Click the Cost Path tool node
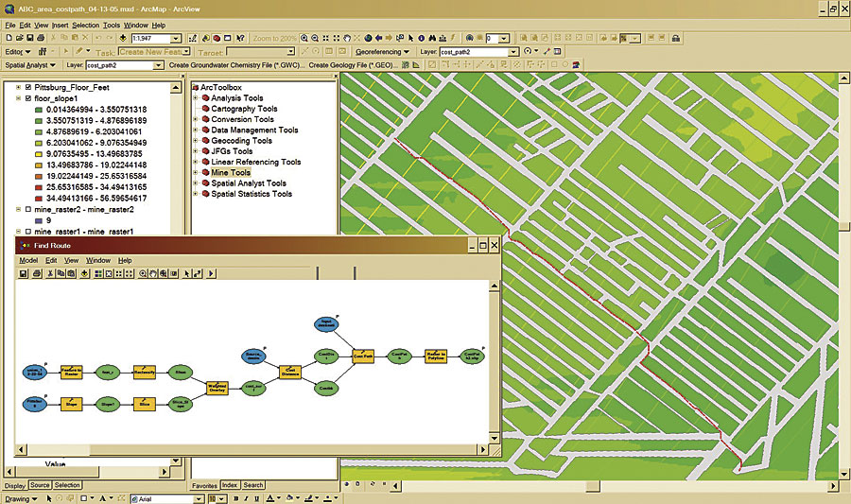 click(364, 356)
